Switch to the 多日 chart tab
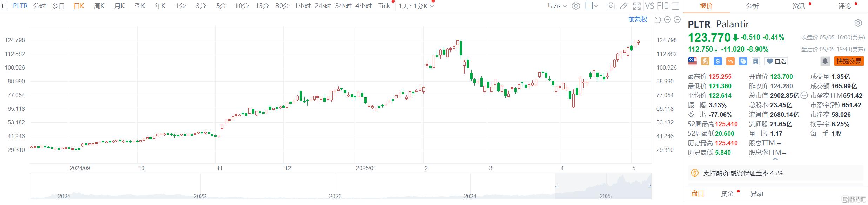This screenshot has height=205, width=868. [59, 6]
